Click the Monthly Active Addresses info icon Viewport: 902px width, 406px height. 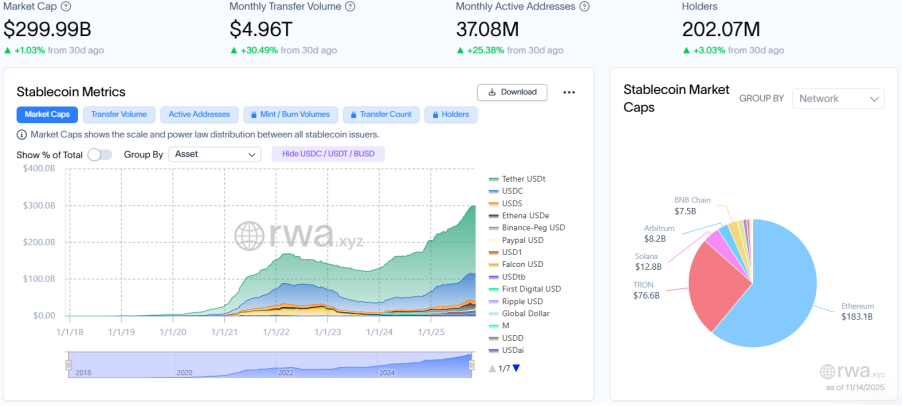click(x=585, y=6)
